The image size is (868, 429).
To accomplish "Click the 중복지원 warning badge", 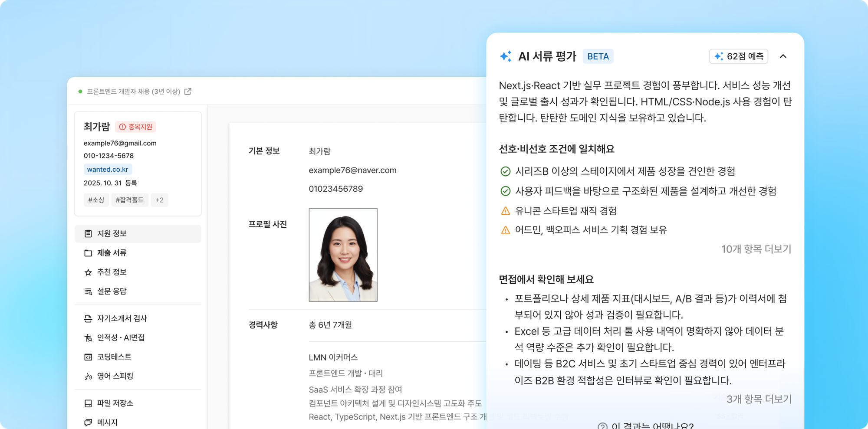I will click(x=136, y=127).
